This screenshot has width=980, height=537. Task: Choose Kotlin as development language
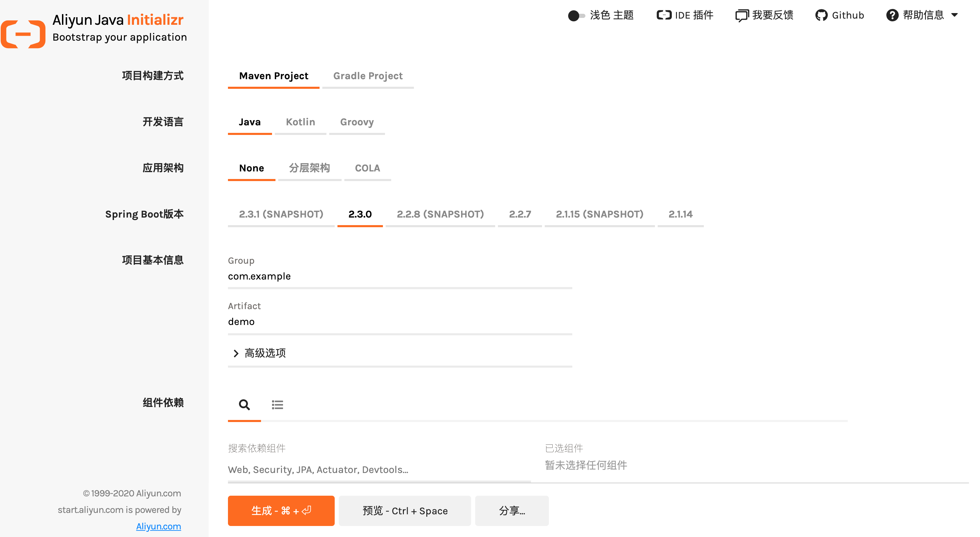[x=300, y=122]
